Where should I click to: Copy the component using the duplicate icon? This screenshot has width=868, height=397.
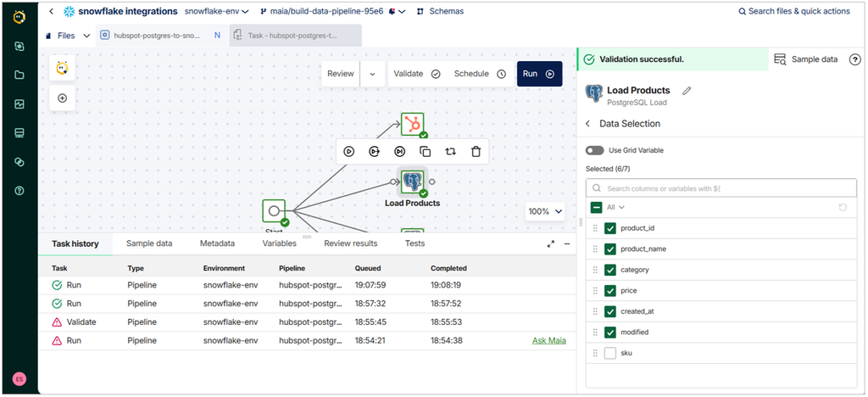pos(426,152)
